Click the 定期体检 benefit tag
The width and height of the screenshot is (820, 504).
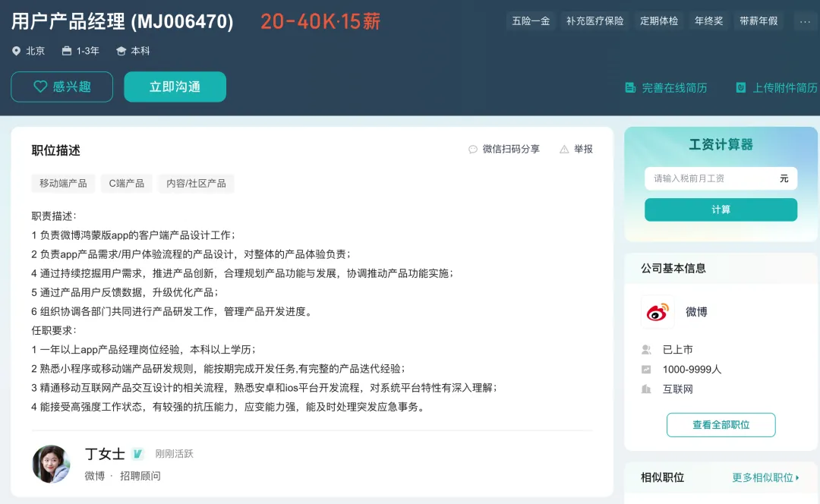[659, 21]
